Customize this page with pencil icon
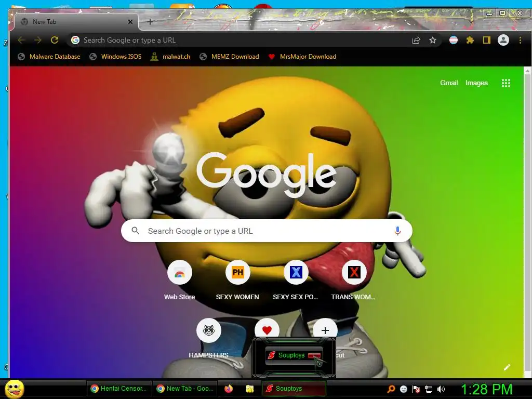Screen dimensions: 532x399 507,367
